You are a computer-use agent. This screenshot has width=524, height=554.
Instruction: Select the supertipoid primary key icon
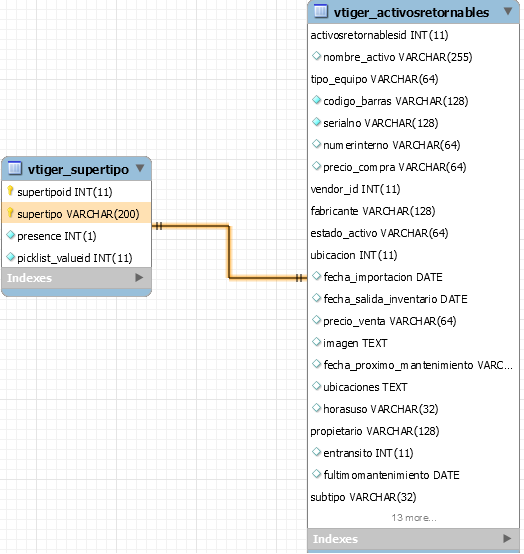point(11,191)
